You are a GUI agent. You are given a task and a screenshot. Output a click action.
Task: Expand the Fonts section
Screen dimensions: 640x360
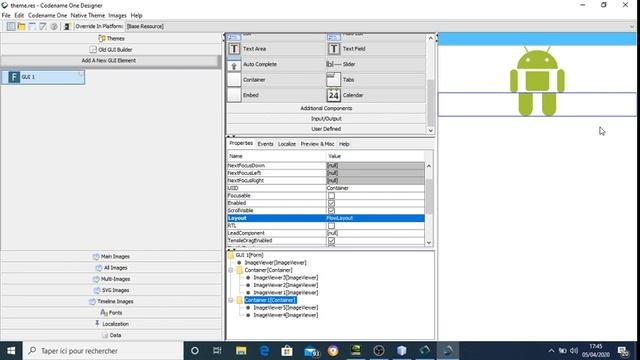[111, 313]
